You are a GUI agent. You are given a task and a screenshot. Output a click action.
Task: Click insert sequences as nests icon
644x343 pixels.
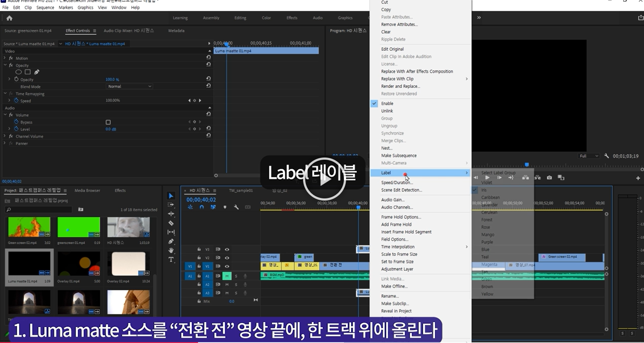pyautogui.click(x=190, y=207)
